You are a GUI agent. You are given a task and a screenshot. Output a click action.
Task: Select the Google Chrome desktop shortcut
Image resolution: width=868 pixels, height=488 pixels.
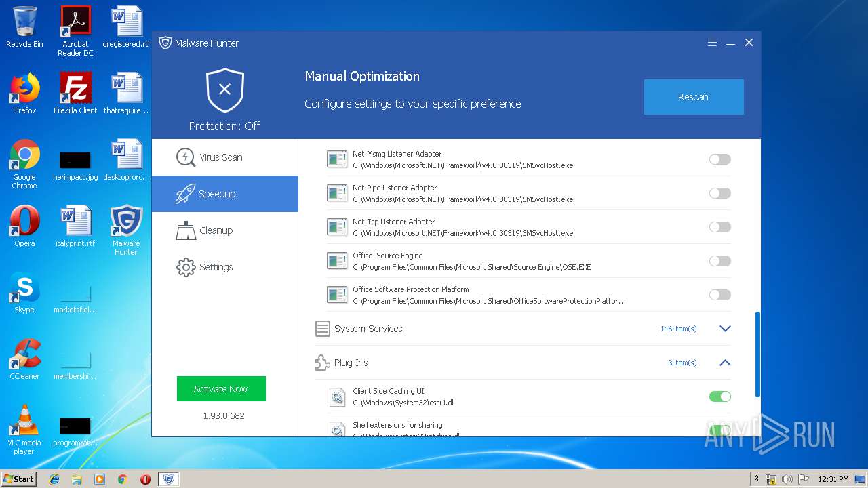(24, 163)
